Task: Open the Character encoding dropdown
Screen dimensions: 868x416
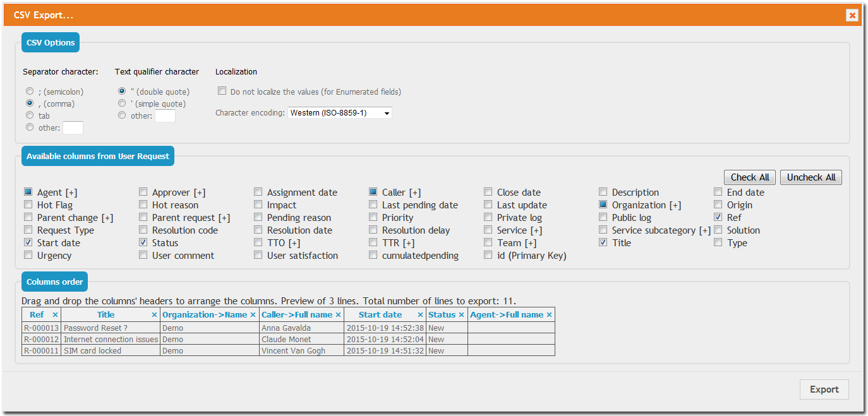Action: (339, 112)
